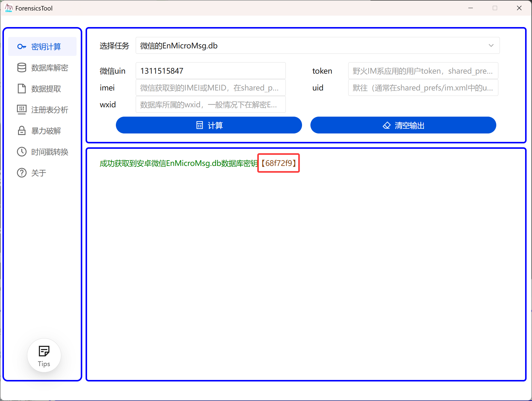This screenshot has height=401, width=532.
Task: Open 注册表分析 in the sidebar
Action: click(42, 110)
